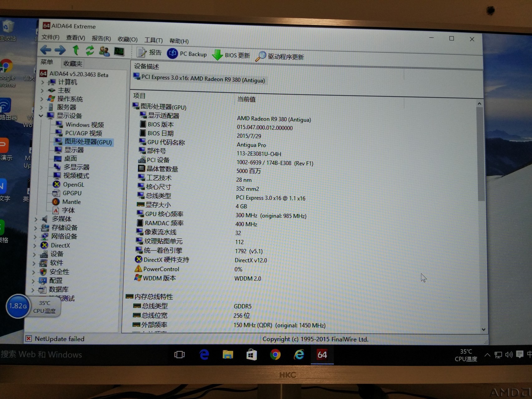Screen dimensions: 532x399
Task: Click the 配置 icon in the tree
Action: pos(43,281)
